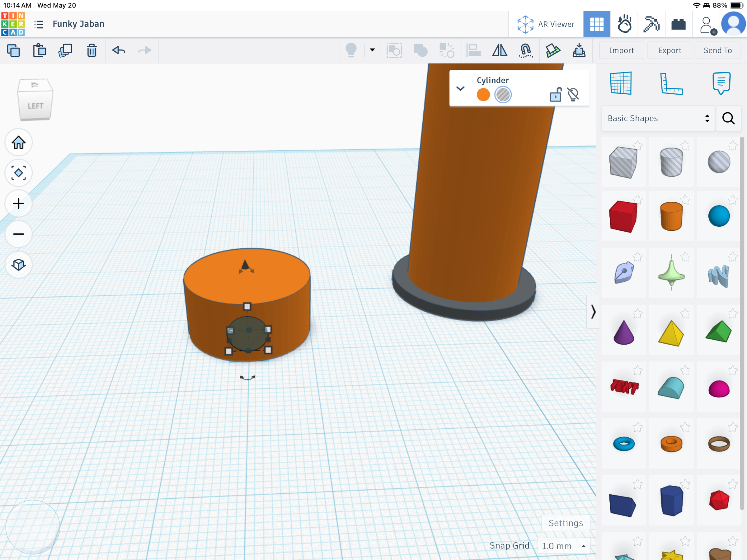Search shapes with magnifier icon
This screenshot has width=747, height=560.
pos(728,119)
